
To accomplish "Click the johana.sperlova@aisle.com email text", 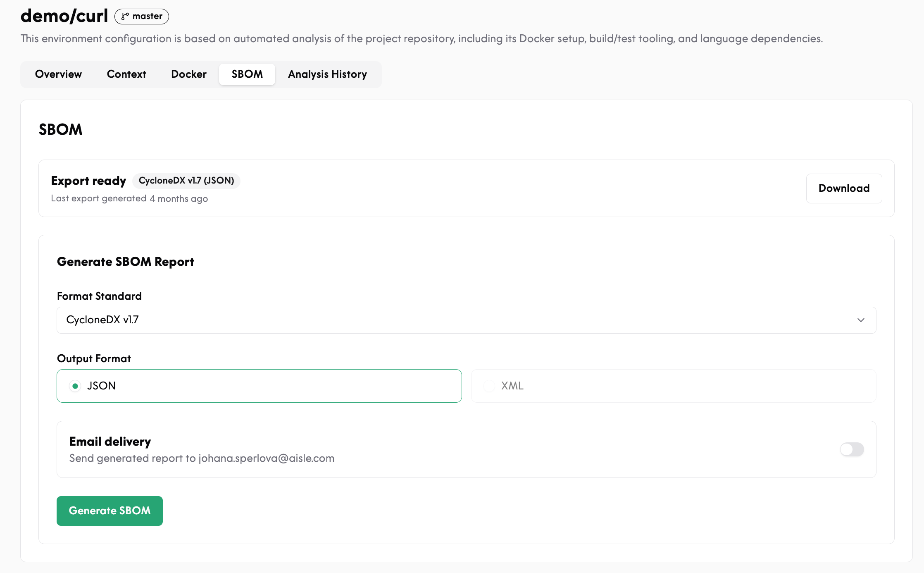I will 267,458.
